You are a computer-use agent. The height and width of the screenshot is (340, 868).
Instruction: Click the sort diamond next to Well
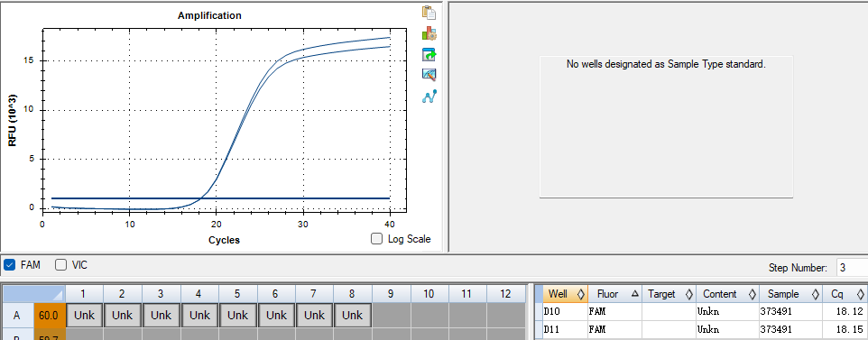coord(581,294)
